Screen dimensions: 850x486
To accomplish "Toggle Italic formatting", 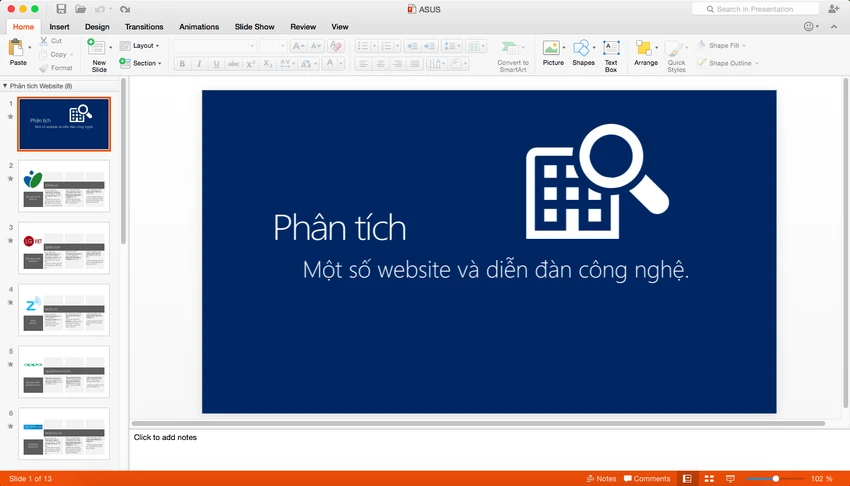I will pyautogui.click(x=199, y=64).
